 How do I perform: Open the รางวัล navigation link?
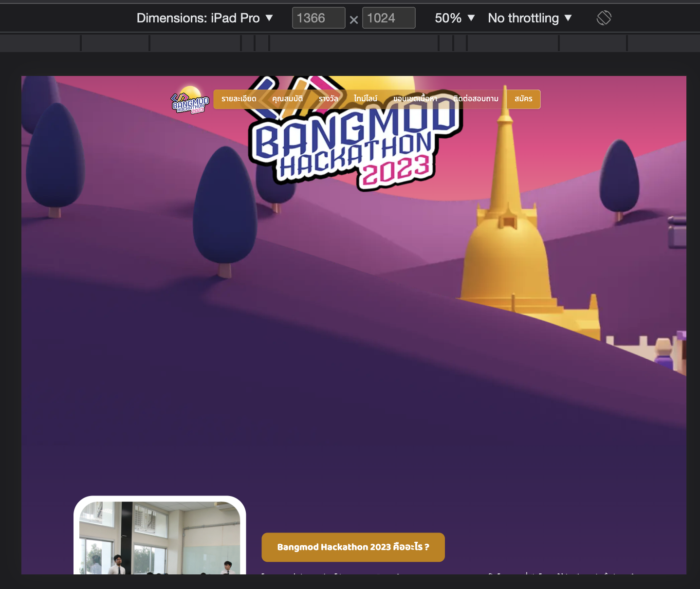coord(328,99)
